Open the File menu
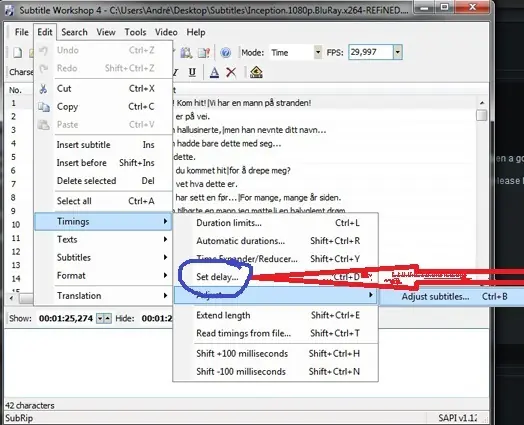 (21, 32)
